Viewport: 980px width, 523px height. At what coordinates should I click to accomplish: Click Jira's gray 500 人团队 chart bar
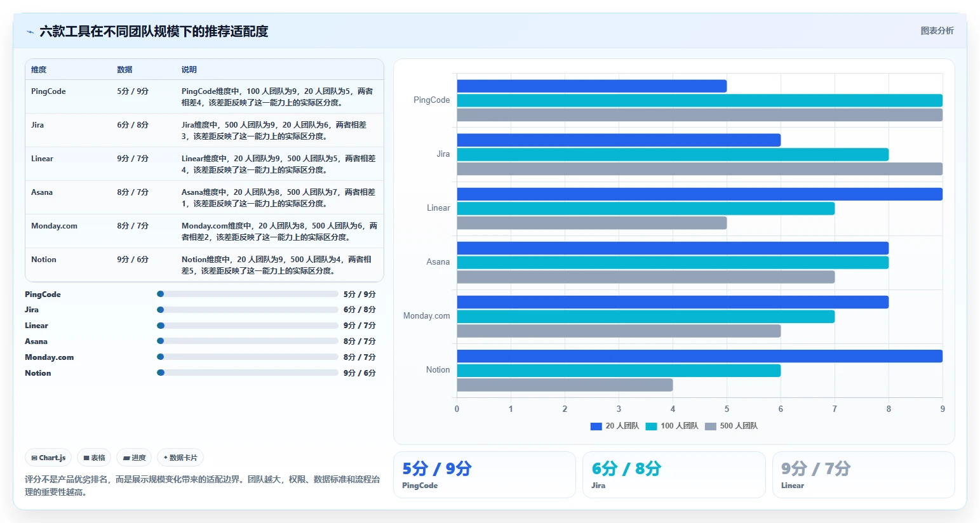[700, 169]
